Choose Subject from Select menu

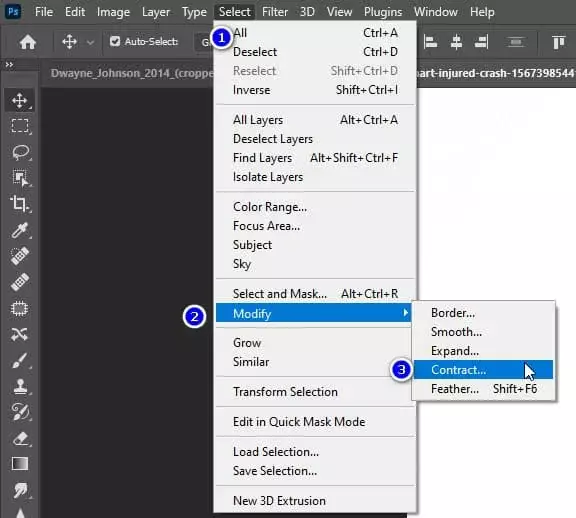point(315,245)
